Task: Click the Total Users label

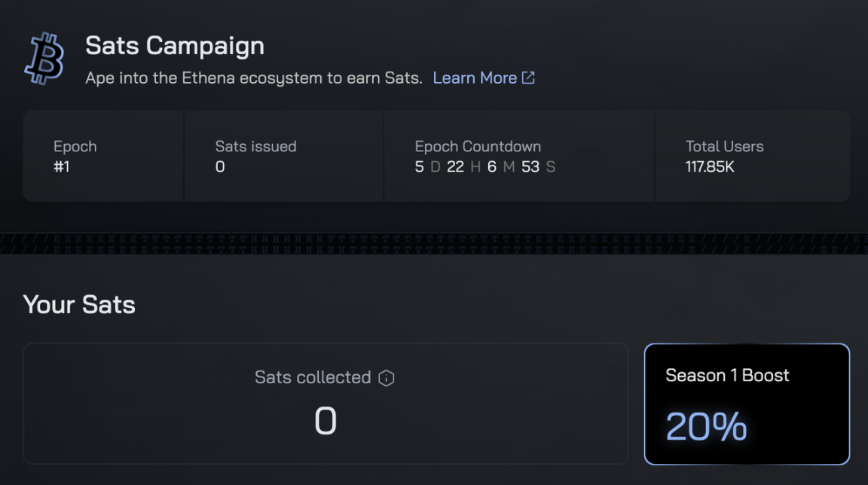Action: point(725,146)
